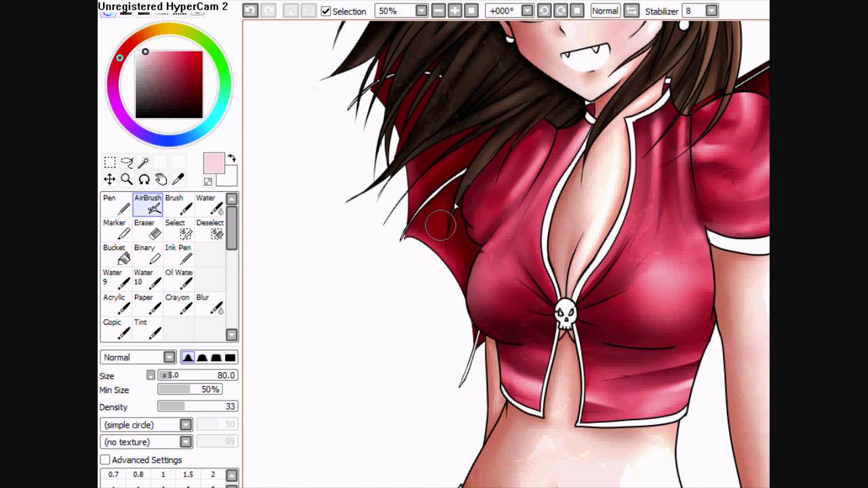Open the +000° rotation angle dropdown
This screenshot has height=488, width=868.
[527, 11]
